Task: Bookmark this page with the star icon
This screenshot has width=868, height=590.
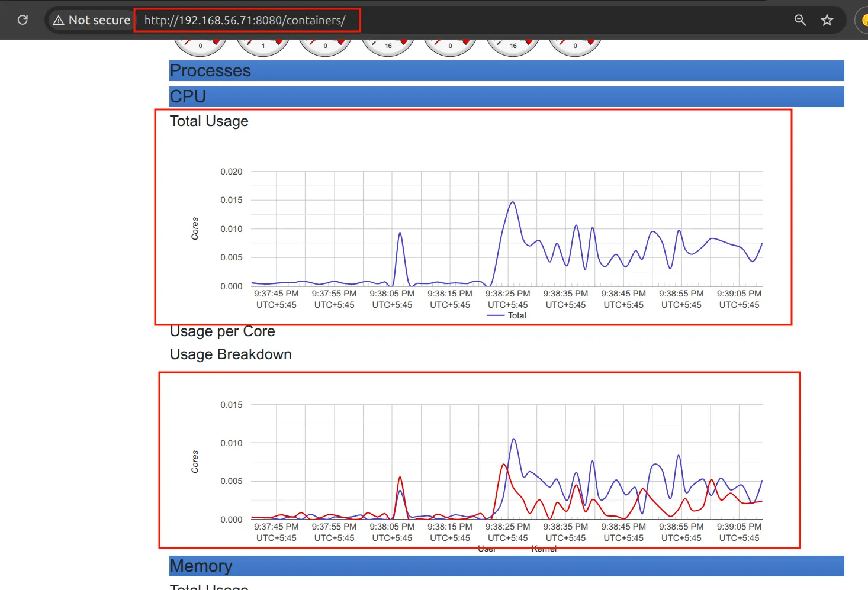Action: pyautogui.click(x=827, y=20)
